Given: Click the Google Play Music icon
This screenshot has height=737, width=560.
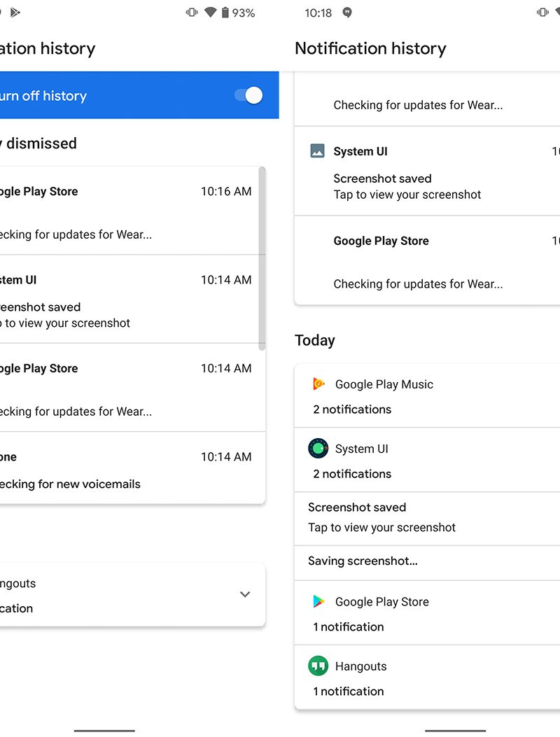Looking at the screenshot, I should point(318,384).
